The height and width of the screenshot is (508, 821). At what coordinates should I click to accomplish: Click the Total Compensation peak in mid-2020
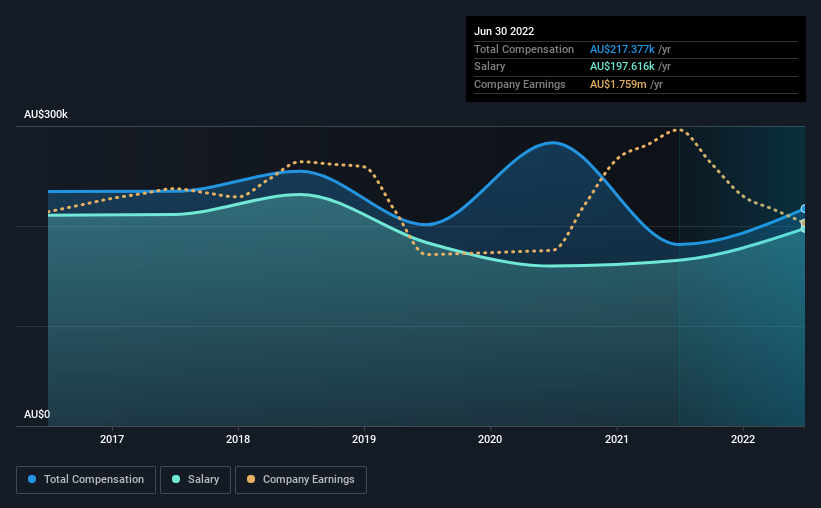click(x=553, y=142)
